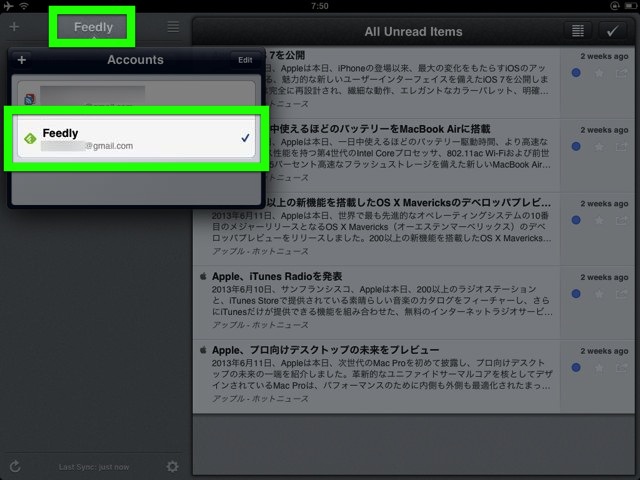
Task: Select the Feedly account row
Action: [136, 138]
